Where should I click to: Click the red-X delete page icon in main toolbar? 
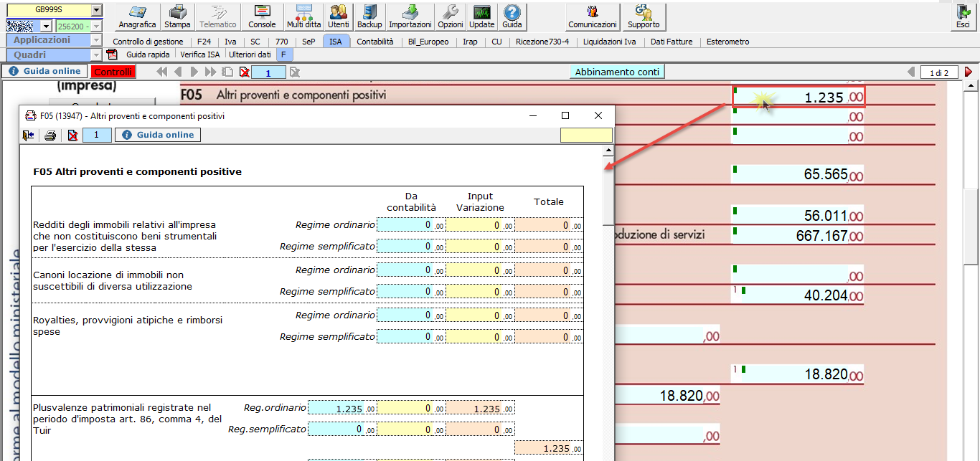pyautogui.click(x=245, y=72)
